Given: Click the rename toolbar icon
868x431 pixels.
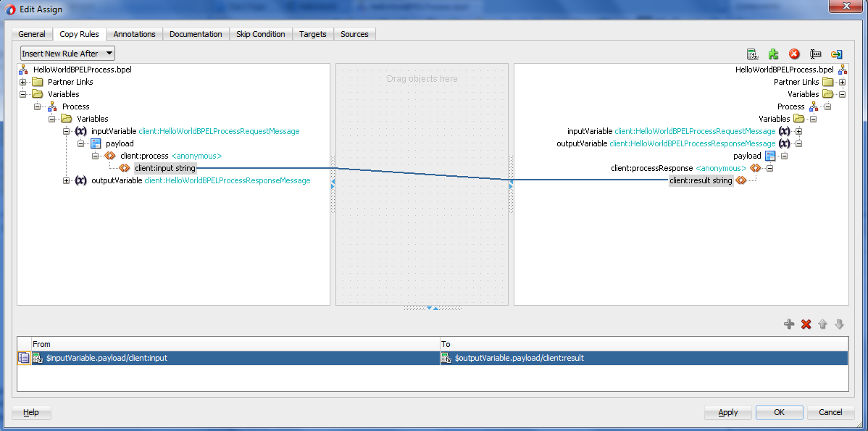Looking at the screenshot, I should tap(816, 54).
